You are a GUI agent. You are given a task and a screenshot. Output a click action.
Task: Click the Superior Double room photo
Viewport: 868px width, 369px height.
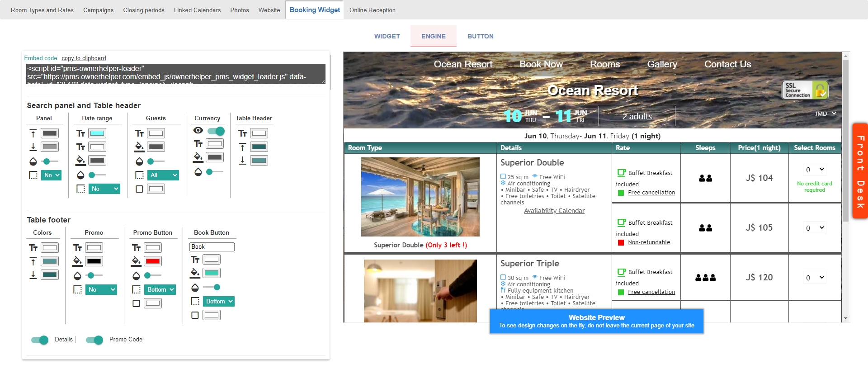click(420, 197)
